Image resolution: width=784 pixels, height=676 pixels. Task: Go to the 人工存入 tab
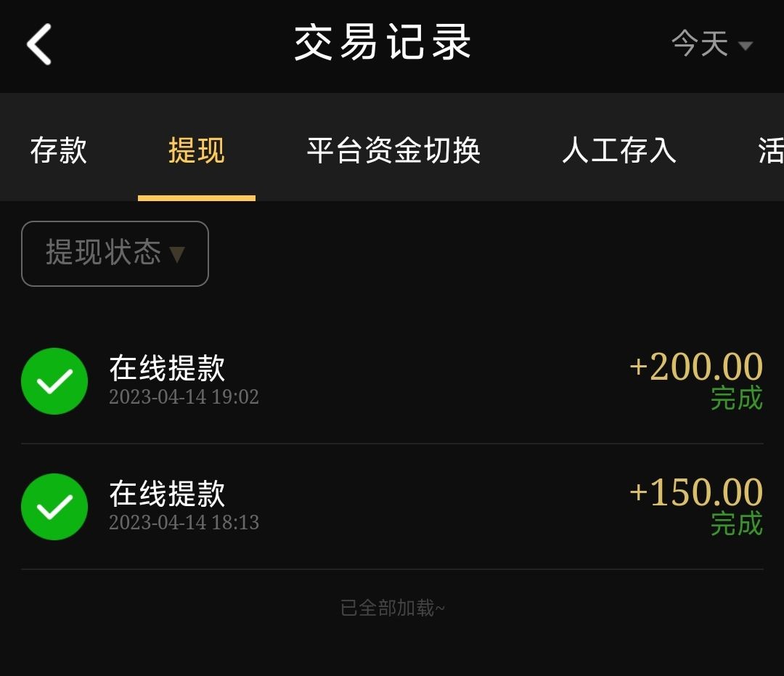point(619,151)
